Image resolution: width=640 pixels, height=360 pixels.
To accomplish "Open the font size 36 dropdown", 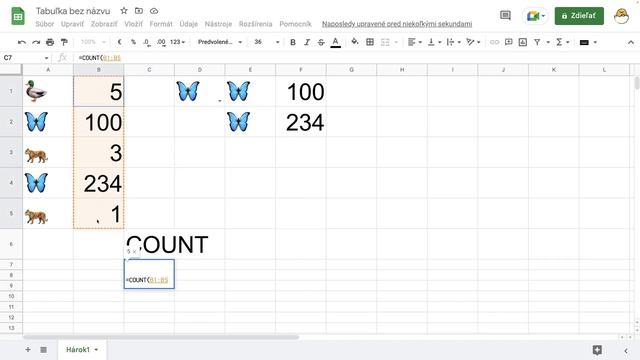I will pyautogui.click(x=267, y=42).
